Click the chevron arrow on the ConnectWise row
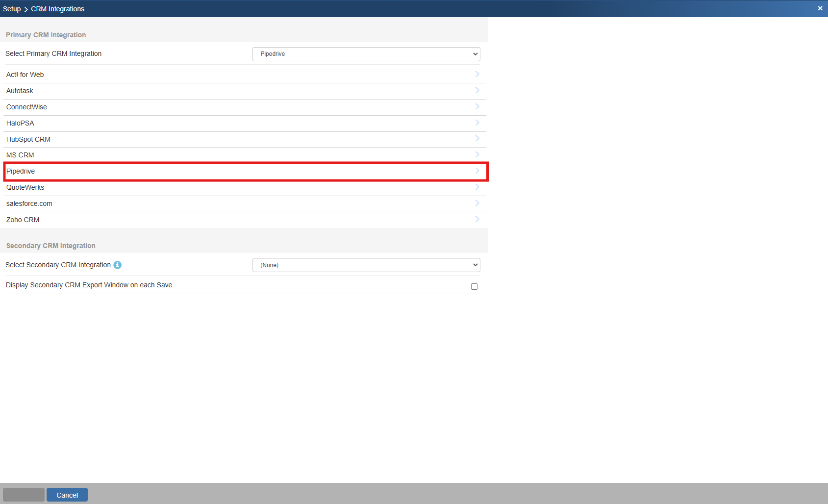The image size is (828, 504). click(x=477, y=107)
